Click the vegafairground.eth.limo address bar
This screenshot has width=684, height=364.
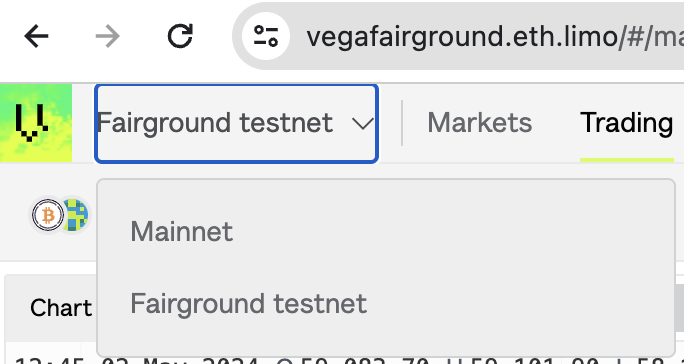tap(458, 36)
